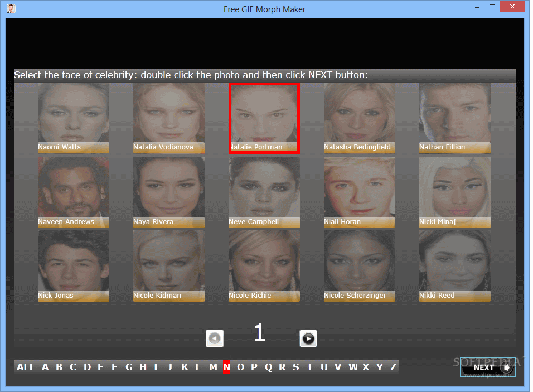The height and width of the screenshot is (392, 533).
Task: Show ALL celebrities filter
Action: pyautogui.click(x=26, y=367)
